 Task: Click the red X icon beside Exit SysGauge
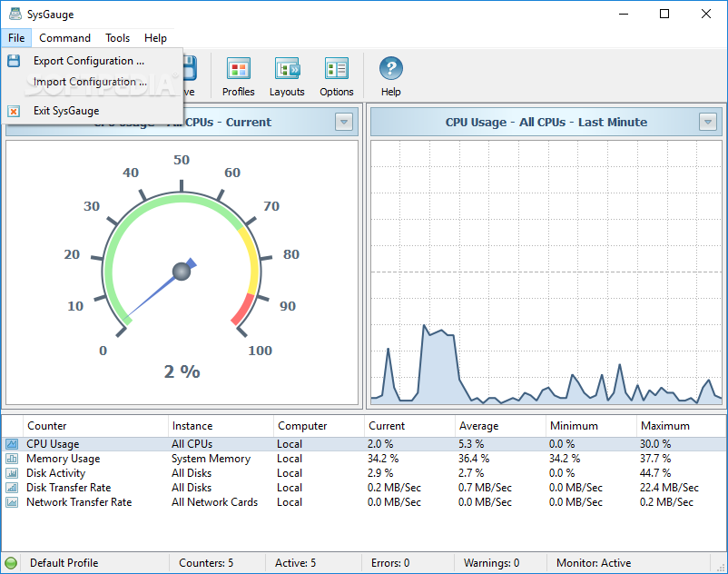click(x=14, y=112)
